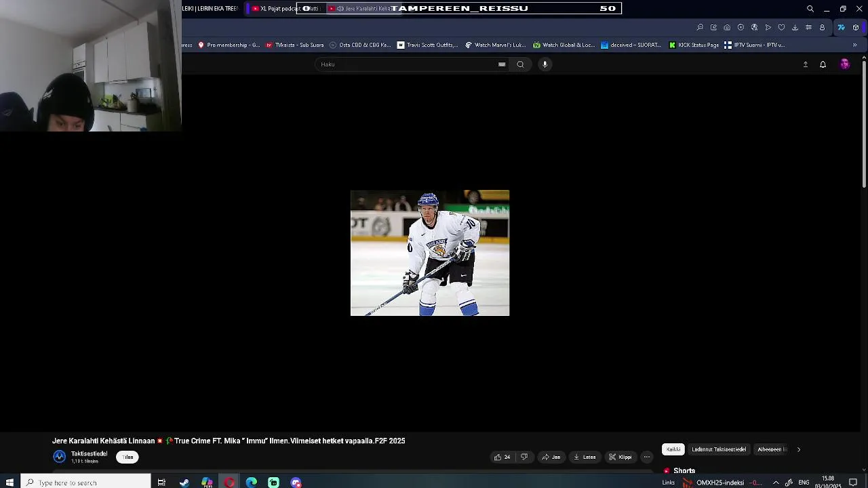Viewport: 868px width, 488px height.
Task: Download the video with Lataa button
Action: (585, 457)
